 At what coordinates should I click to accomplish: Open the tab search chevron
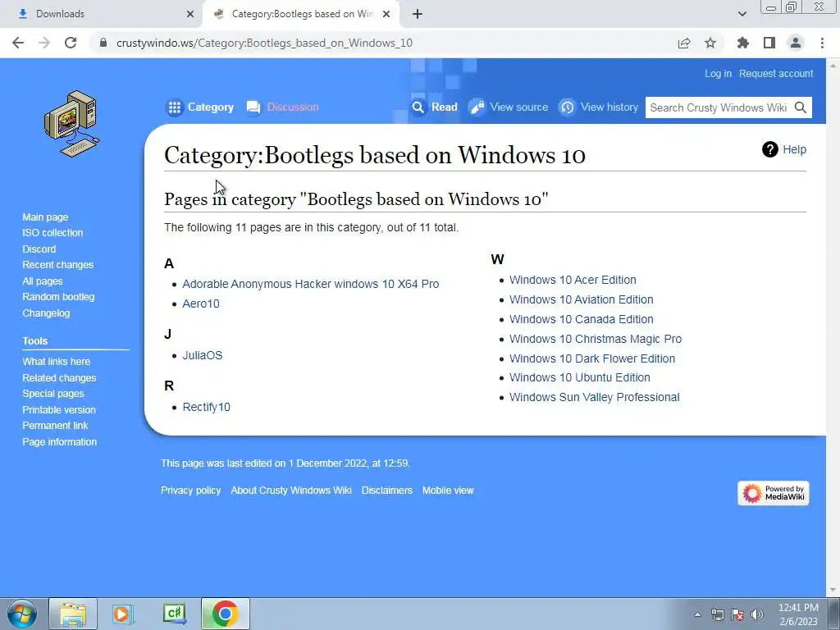[x=742, y=14]
